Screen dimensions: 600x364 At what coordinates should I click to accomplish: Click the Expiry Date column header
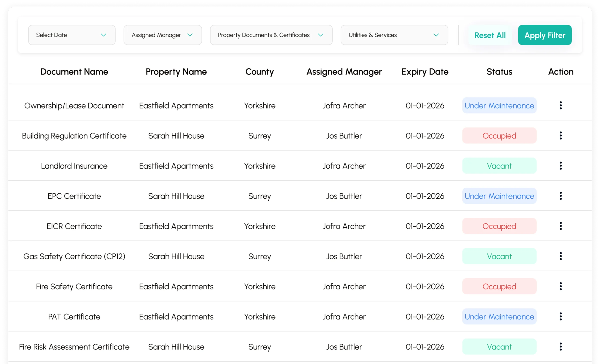(x=425, y=72)
